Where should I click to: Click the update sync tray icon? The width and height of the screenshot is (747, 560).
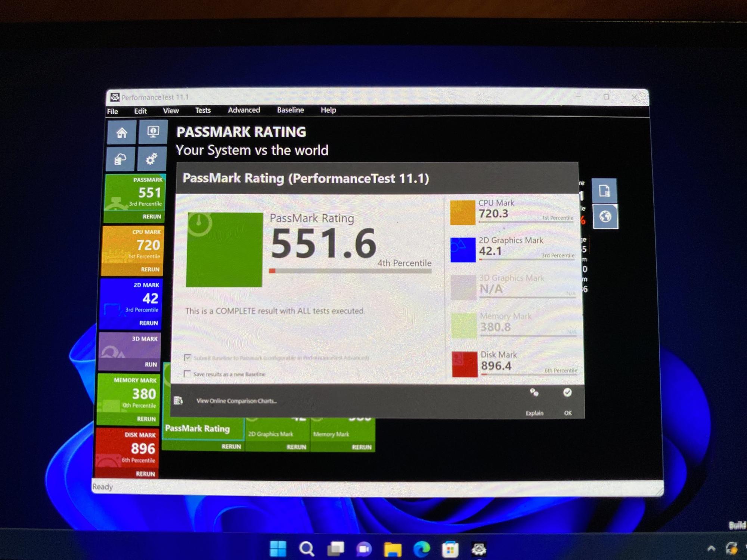pos(732,548)
